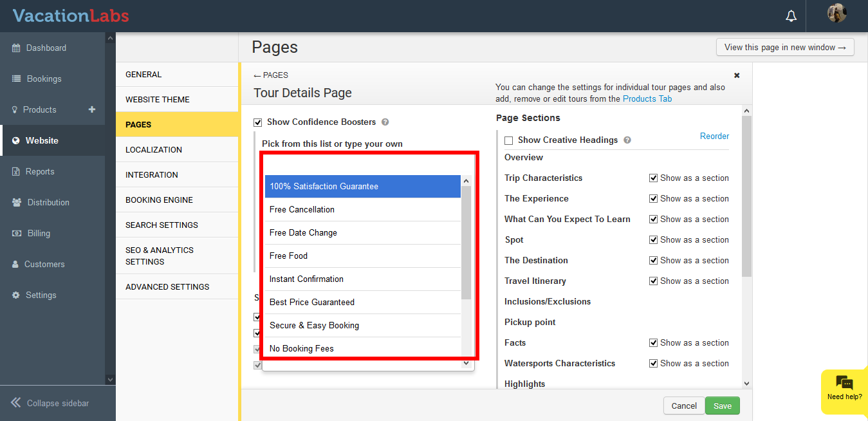Click the plus icon next to Products
Screen dimensions: 868x421
click(x=92, y=109)
